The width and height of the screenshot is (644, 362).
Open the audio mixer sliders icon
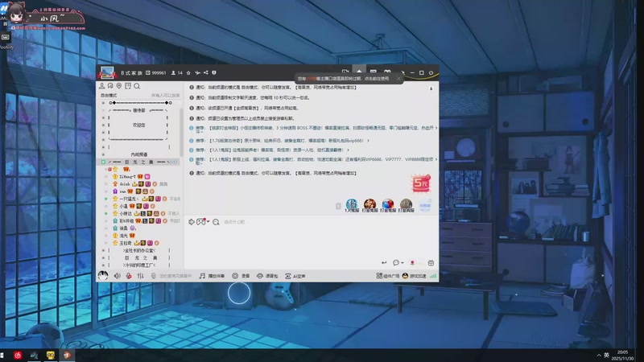tap(140, 276)
